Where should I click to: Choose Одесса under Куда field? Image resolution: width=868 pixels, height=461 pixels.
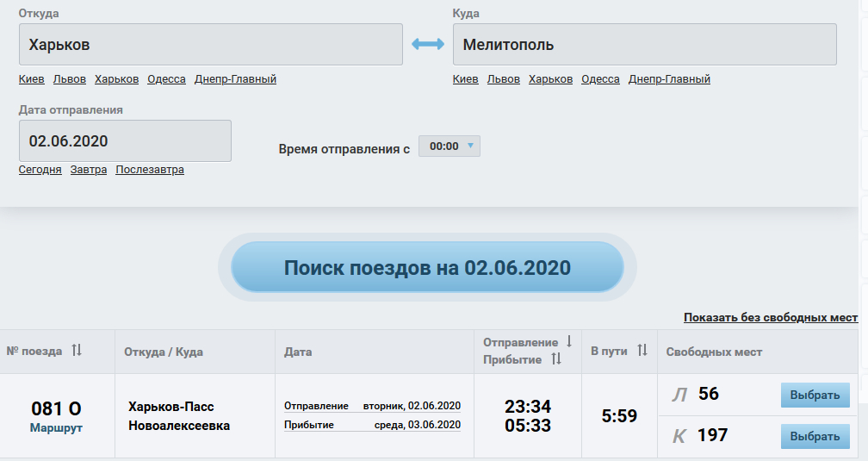601,79
